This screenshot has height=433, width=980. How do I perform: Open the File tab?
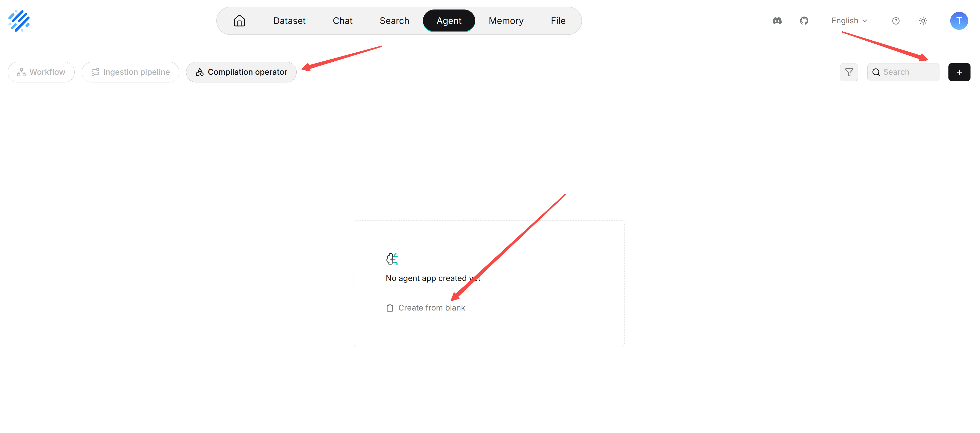pyautogui.click(x=558, y=21)
